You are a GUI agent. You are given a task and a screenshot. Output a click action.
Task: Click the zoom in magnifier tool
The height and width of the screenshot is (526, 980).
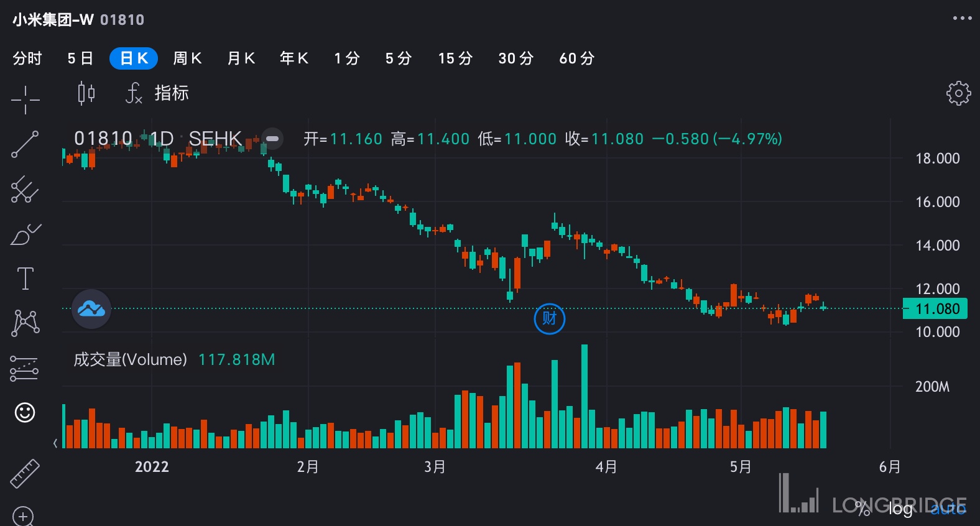click(x=24, y=515)
